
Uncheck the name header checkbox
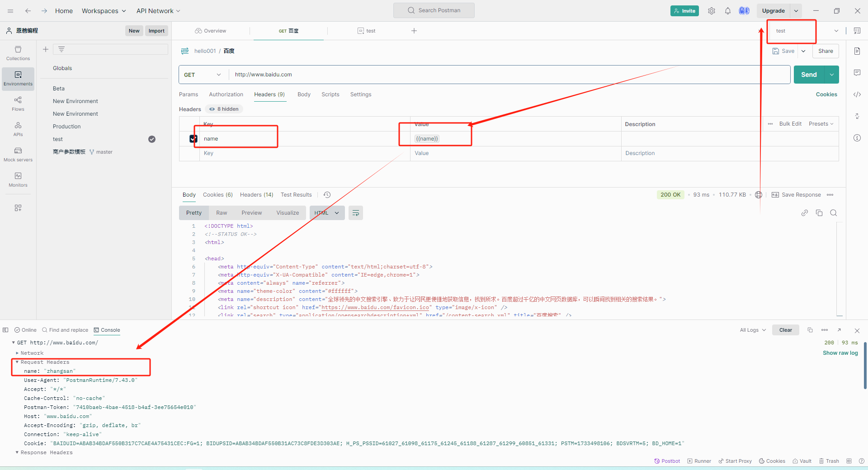193,139
